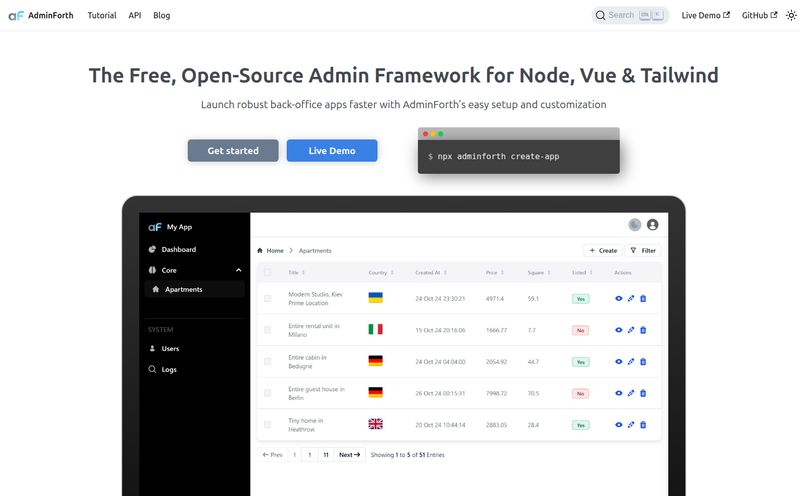
Task: Open the API docs menu item
Action: (x=135, y=15)
